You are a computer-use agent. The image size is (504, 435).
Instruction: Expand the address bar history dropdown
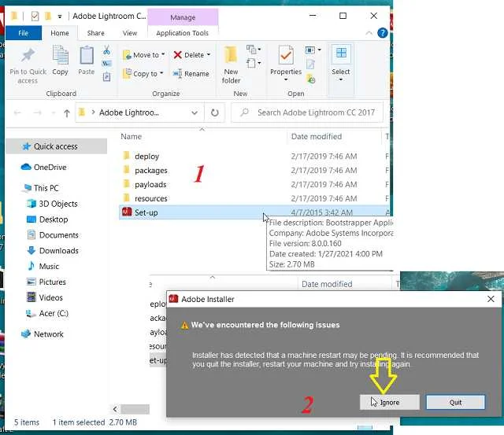click(196, 112)
